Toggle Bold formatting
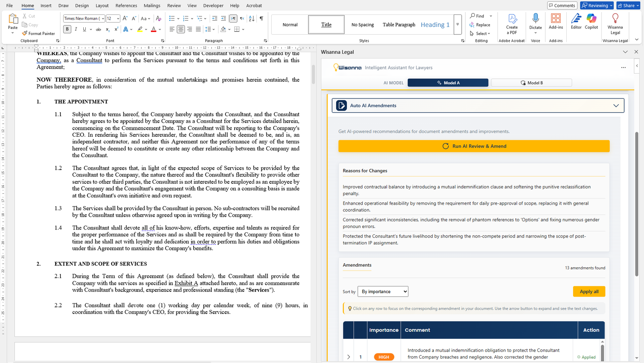The image size is (644, 363). pyautogui.click(x=67, y=29)
